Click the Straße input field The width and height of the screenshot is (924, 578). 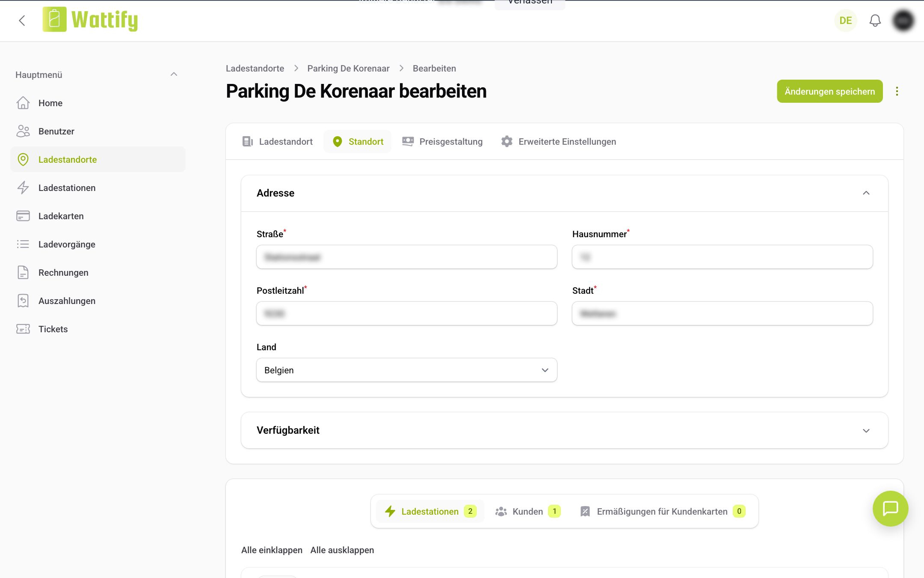406,257
